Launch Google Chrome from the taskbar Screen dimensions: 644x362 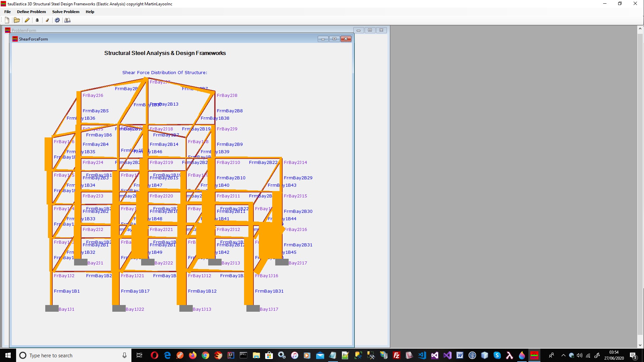206,355
